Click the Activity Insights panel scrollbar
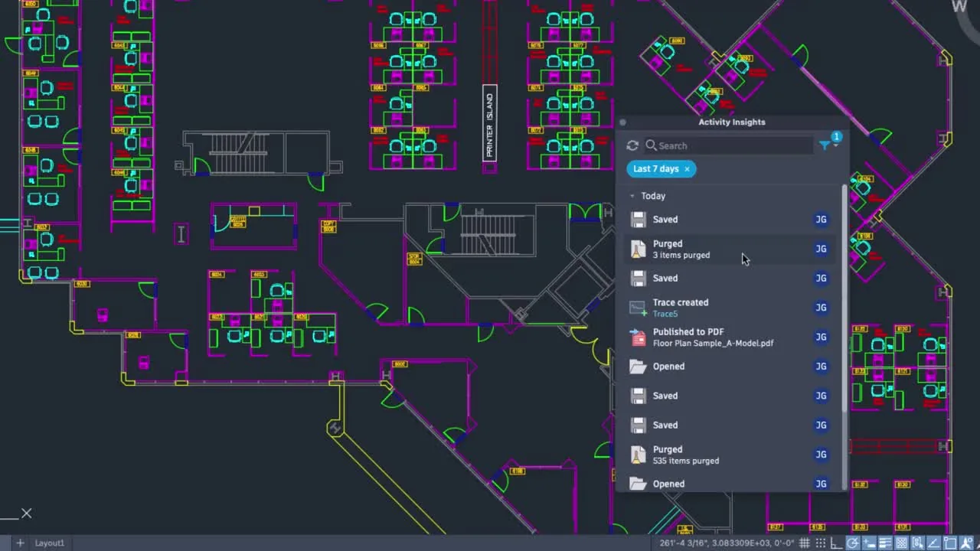This screenshot has width=980, height=551. pyautogui.click(x=844, y=298)
